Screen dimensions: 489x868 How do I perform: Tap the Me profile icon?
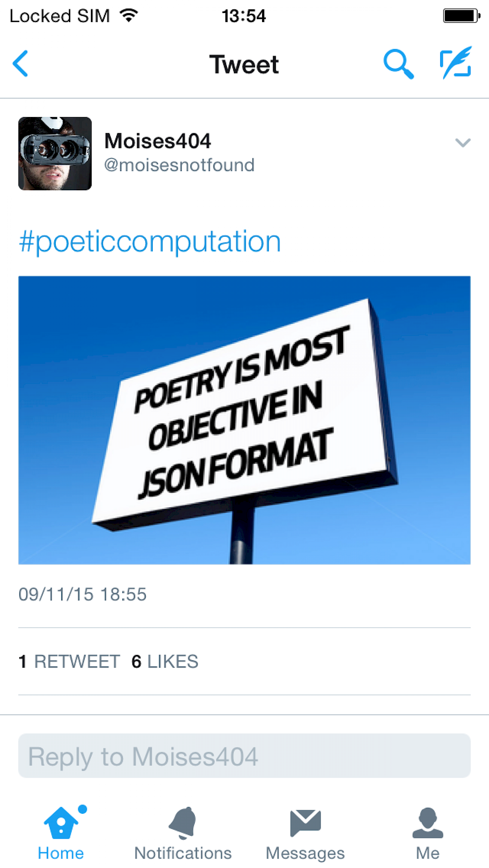tap(427, 822)
